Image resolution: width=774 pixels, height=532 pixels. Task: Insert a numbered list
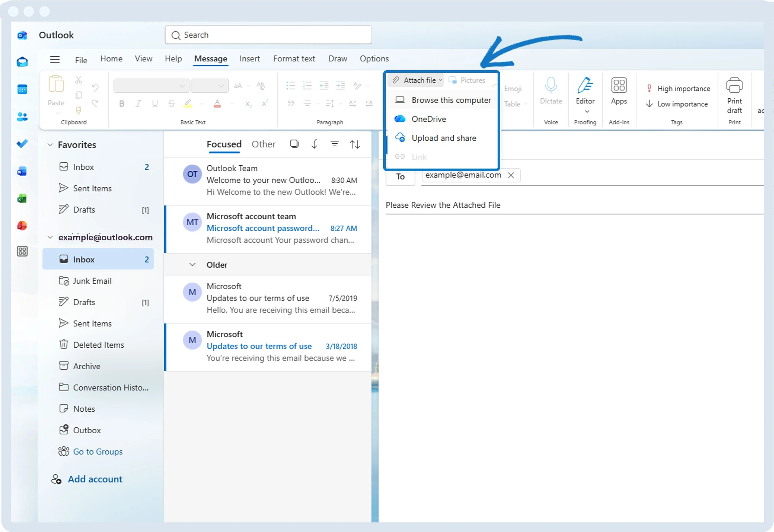coord(307,86)
